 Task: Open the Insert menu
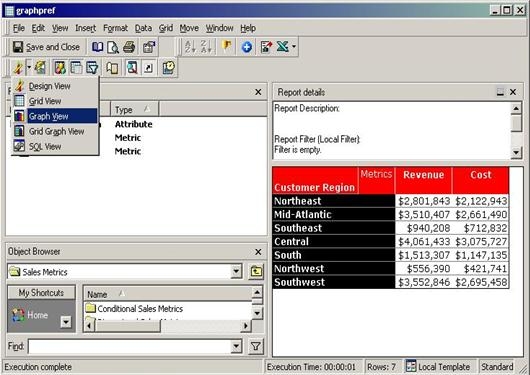(x=86, y=28)
